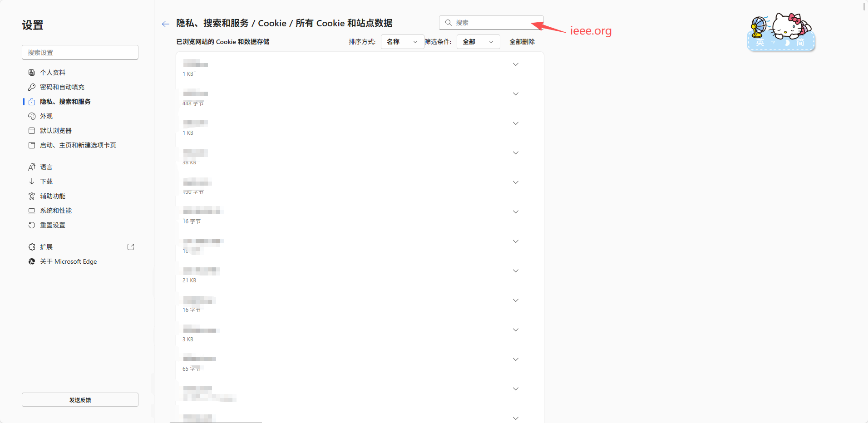Click the external link icon next to 扩展

(x=131, y=246)
